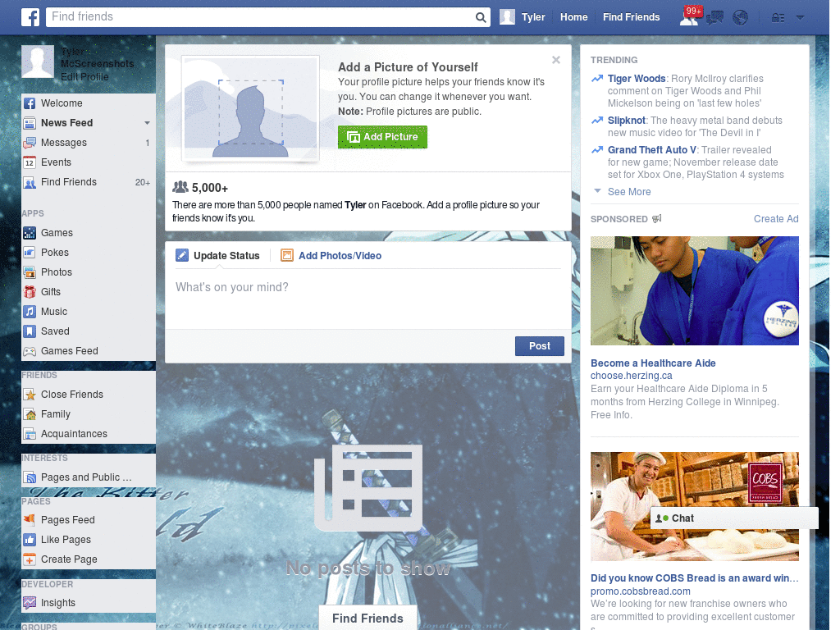Image resolution: width=840 pixels, height=630 pixels.
Task: Open the promo.cobsbread.com link
Action: click(x=640, y=591)
